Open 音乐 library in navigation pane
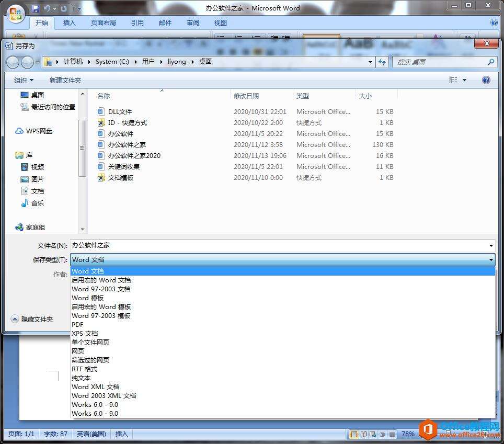The image size is (504, 444). pyautogui.click(x=32, y=203)
